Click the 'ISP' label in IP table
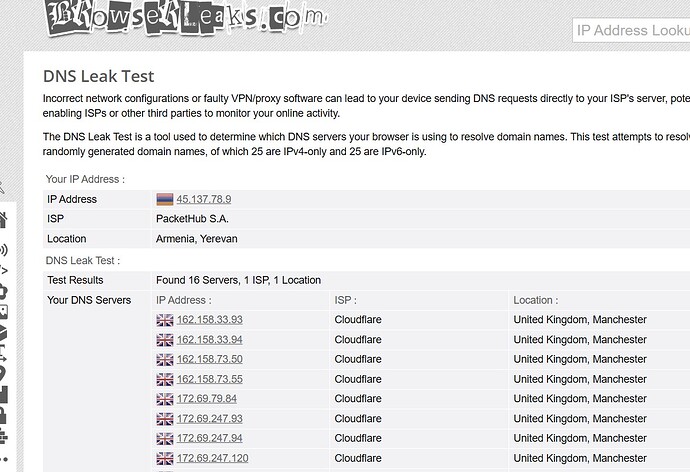 (55, 219)
